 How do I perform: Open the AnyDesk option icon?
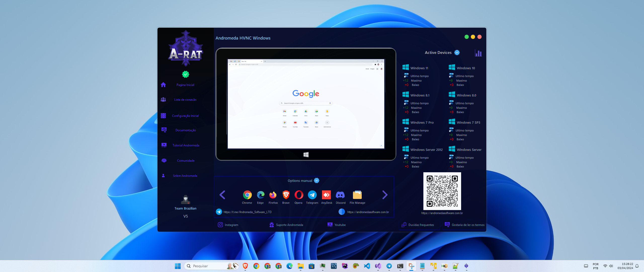click(x=327, y=195)
